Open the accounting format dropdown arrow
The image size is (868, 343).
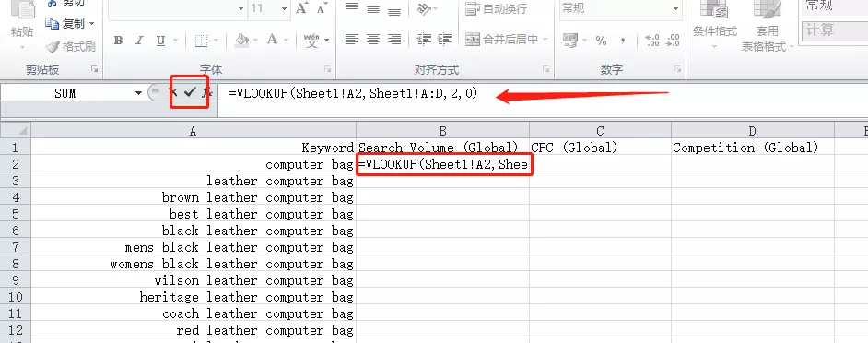click(x=583, y=40)
